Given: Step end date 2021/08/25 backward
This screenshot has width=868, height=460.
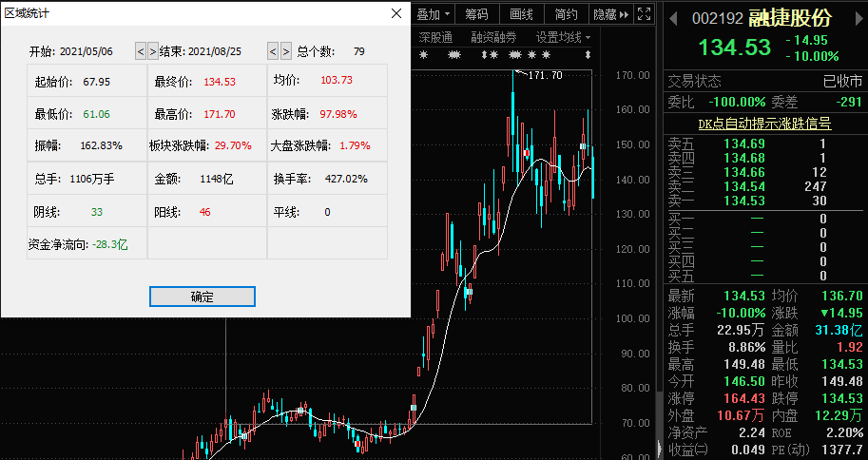Looking at the screenshot, I should 273,51.
